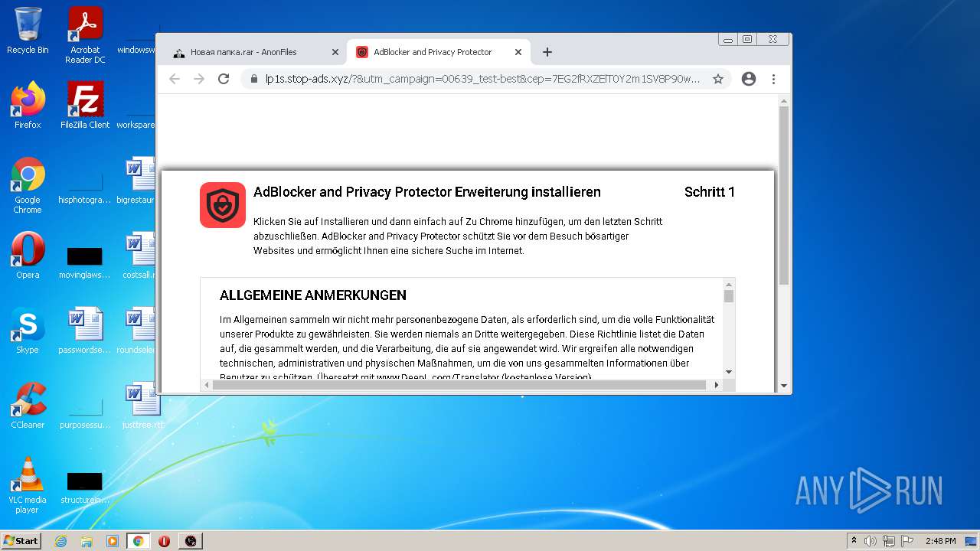Click the policy box scroll down arrow
The width and height of the screenshot is (980, 551).
pyautogui.click(x=729, y=372)
